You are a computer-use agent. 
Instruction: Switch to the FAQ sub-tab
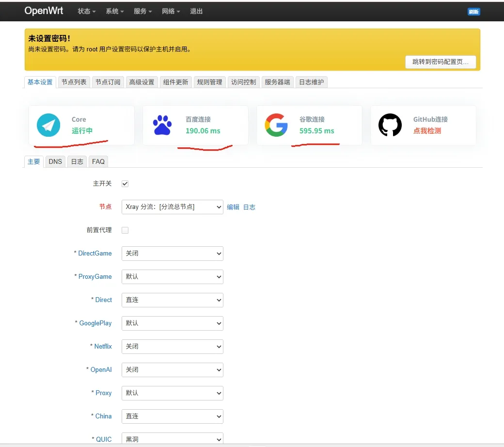click(98, 161)
